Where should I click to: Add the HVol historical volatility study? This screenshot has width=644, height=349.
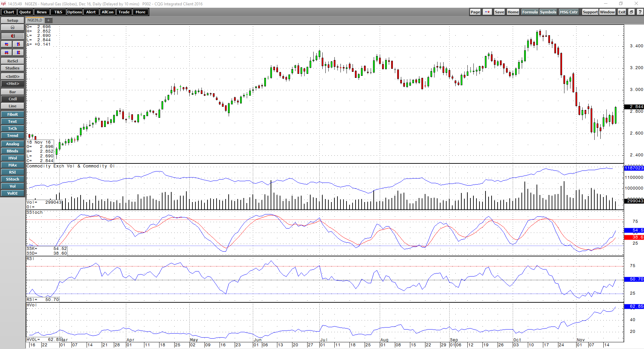(x=12, y=158)
